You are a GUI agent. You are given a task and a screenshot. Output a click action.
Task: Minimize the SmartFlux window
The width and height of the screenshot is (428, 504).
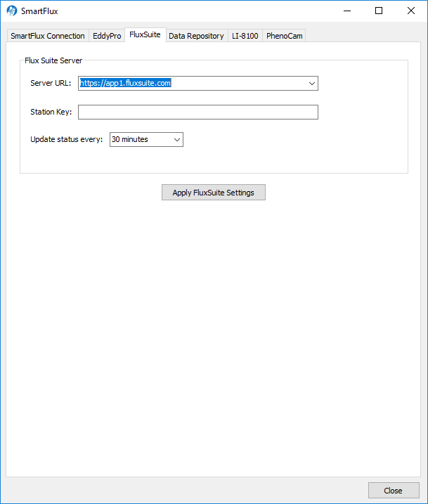click(x=347, y=11)
